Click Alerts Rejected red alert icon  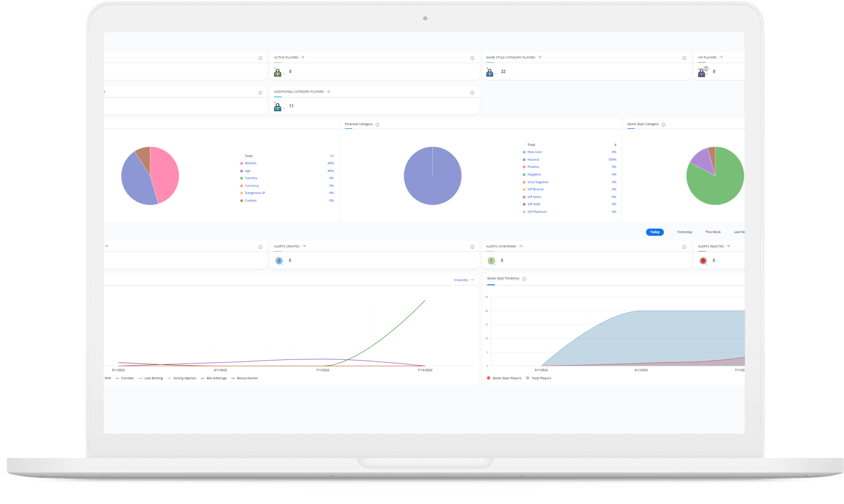coord(703,261)
